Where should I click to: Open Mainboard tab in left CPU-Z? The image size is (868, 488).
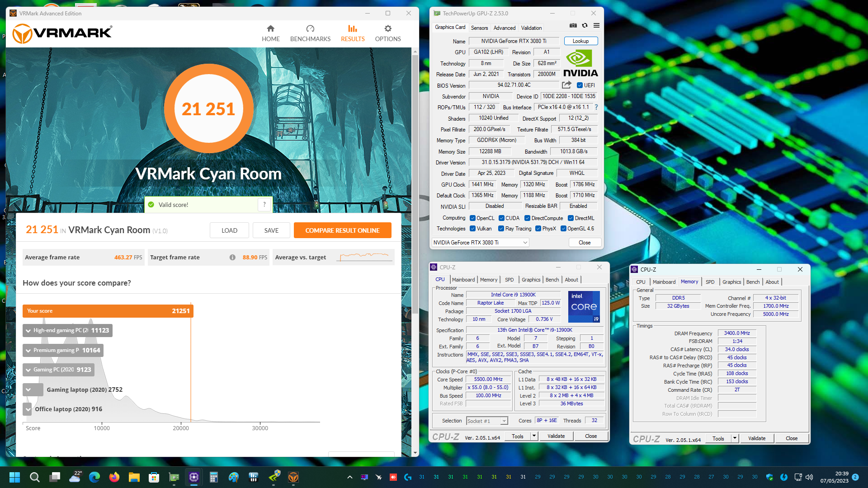tap(463, 280)
